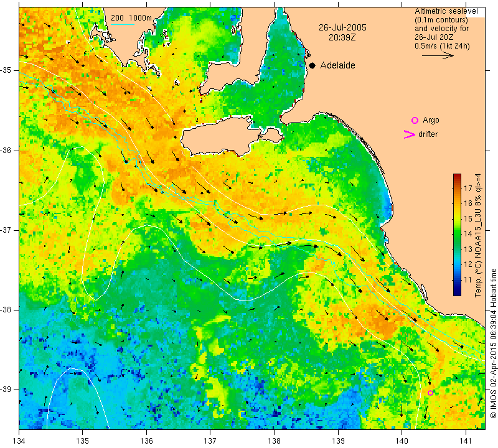Click the magenta drifter arrowhead in the legend
The height and width of the screenshot is (448, 498).
410,134
